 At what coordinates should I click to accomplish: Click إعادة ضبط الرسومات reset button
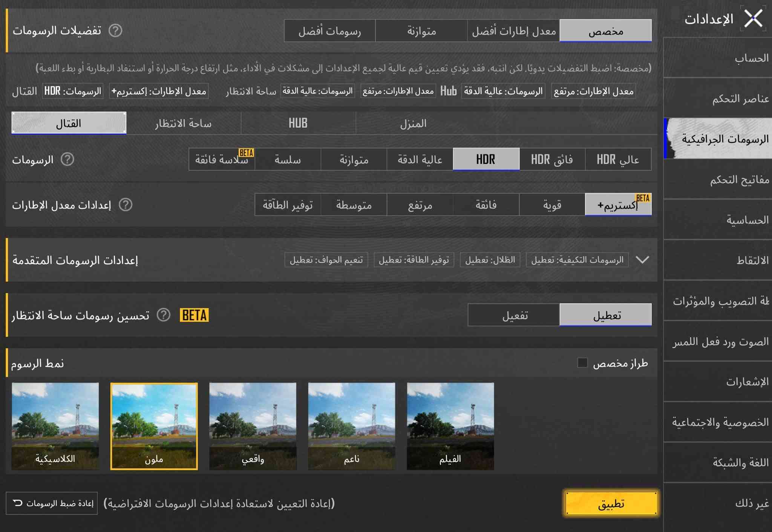52,503
